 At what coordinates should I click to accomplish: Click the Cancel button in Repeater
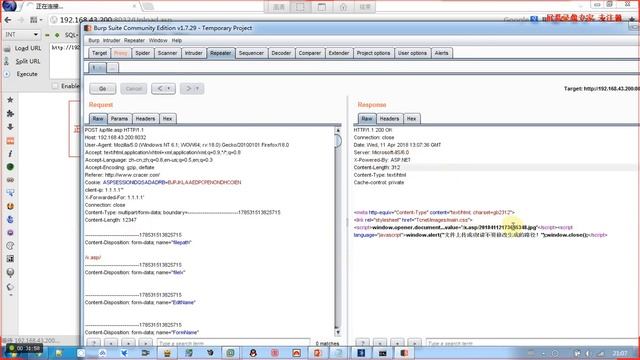click(x=133, y=89)
